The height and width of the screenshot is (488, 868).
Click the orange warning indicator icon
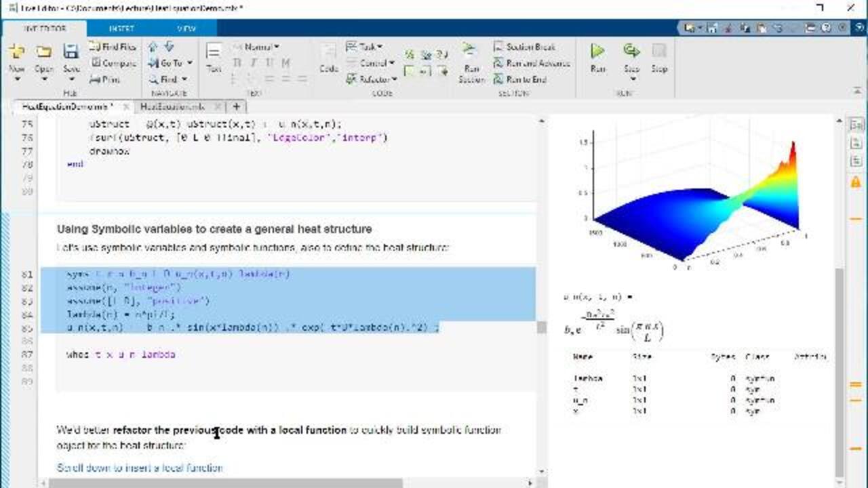pos(856,182)
